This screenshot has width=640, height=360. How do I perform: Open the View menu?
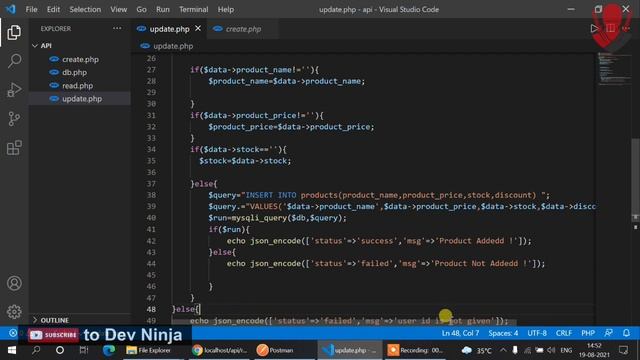[118, 9]
